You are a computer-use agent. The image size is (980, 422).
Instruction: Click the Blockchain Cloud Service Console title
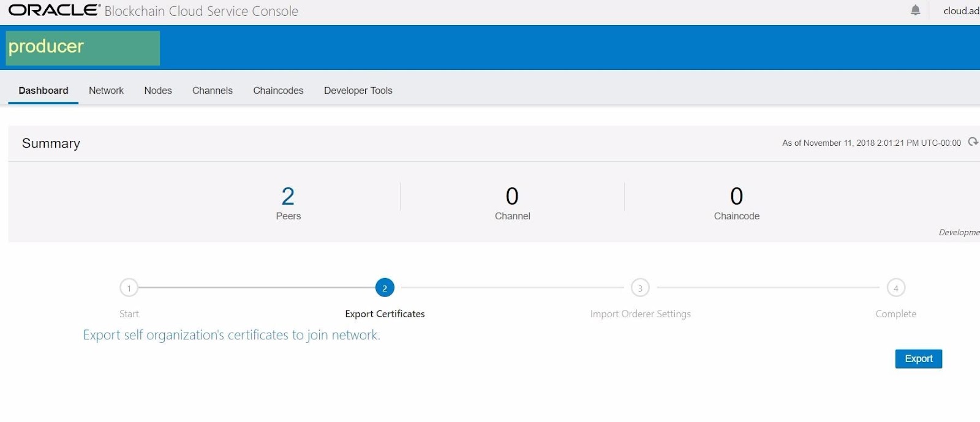pos(202,11)
